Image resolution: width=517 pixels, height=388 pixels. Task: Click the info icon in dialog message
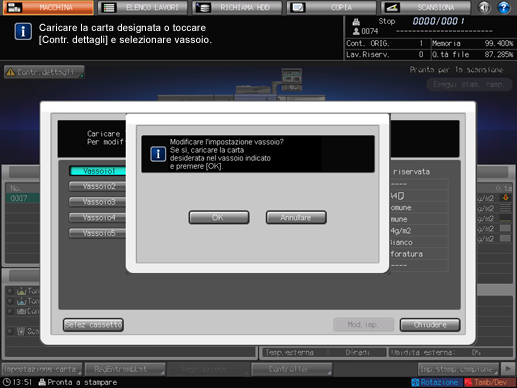pos(158,154)
